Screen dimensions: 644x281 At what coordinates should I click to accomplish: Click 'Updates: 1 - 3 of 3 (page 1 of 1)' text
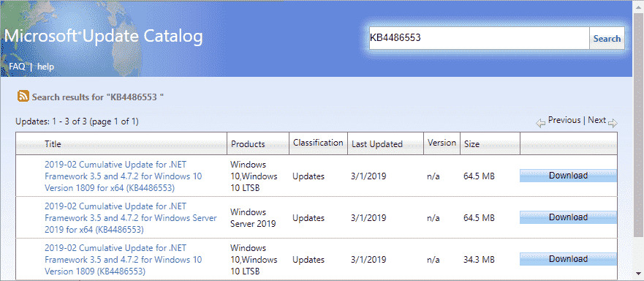[77, 121]
